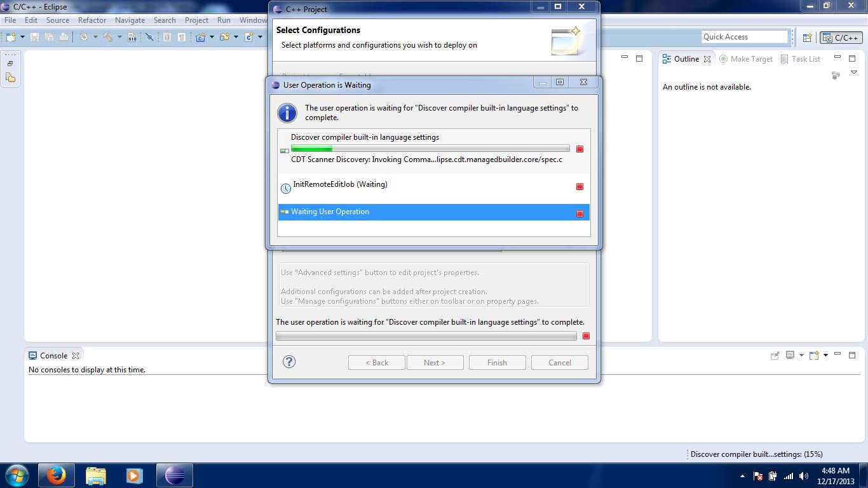Image resolution: width=868 pixels, height=488 pixels.
Task: Open Firefox from the taskbar
Action: coord(56,475)
